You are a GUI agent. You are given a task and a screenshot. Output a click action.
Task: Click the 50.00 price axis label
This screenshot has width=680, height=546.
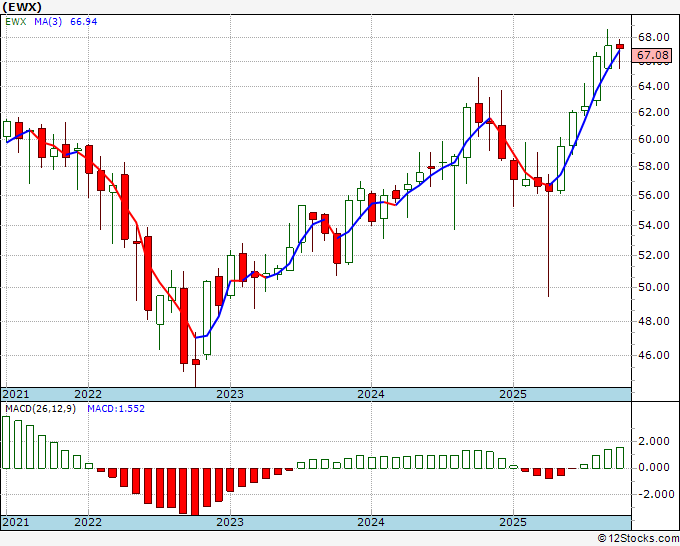tap(654, 287)
